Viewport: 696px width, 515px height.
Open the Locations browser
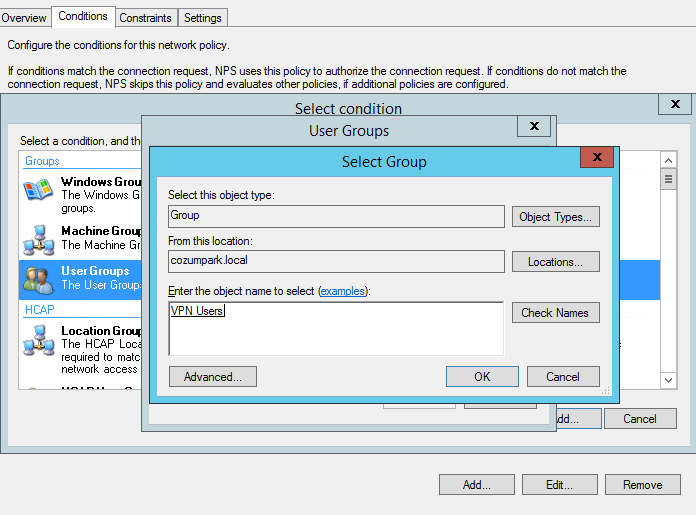click(x=555, y=262)
